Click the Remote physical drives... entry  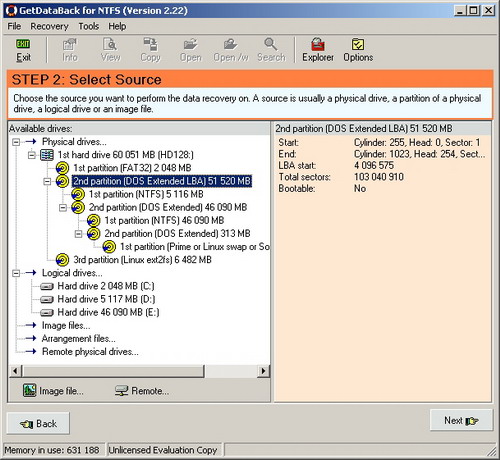tap(90, 352)
